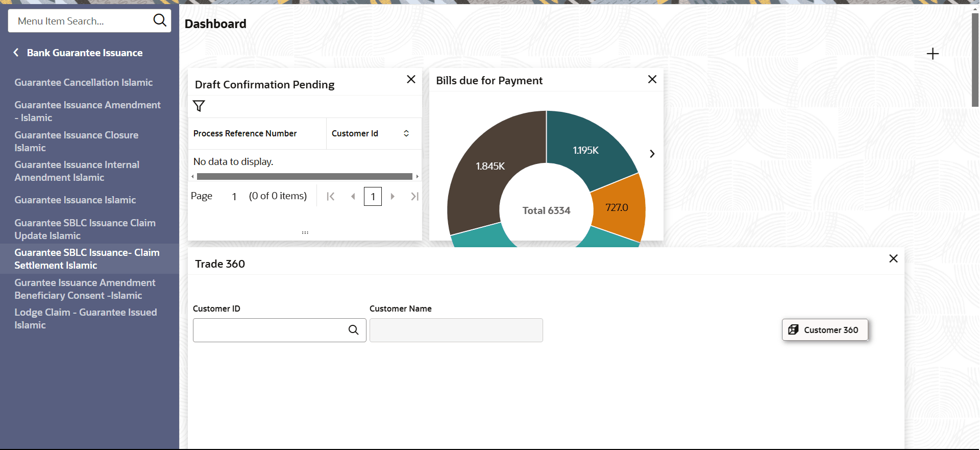Go to the first page of the table
Viewport: 980px width, 450px height.
coord(331,196)
